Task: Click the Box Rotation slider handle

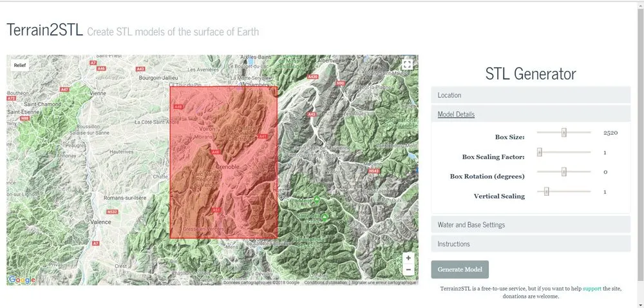Action: coord(564,171)
